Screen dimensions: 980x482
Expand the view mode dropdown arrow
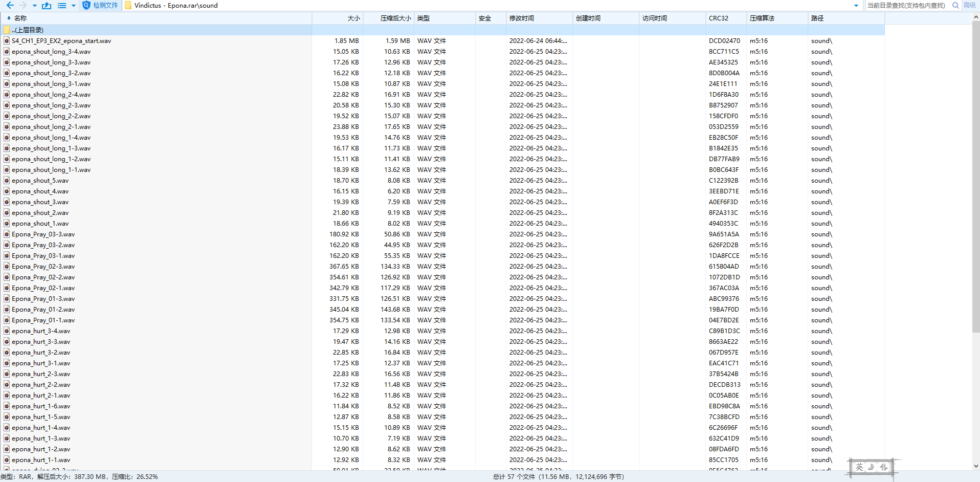tap(73, 6)
